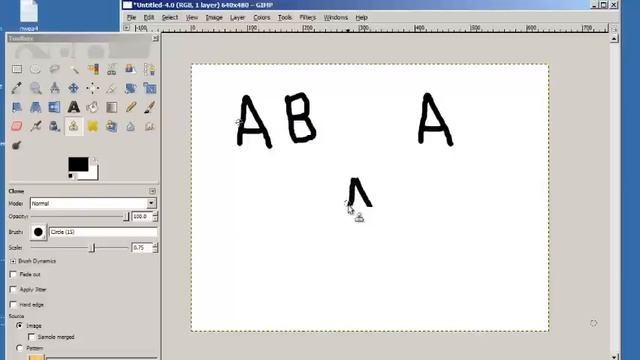
Task: Select the Alignment tool
Action: 93,88
